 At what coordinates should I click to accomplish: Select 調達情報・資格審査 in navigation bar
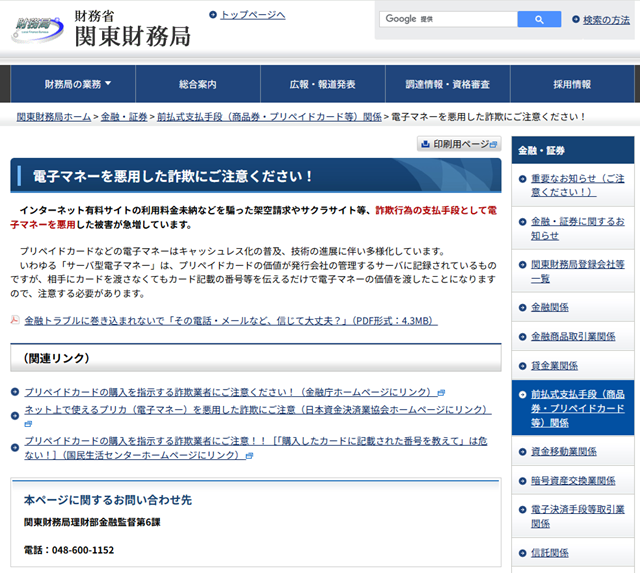447,85
